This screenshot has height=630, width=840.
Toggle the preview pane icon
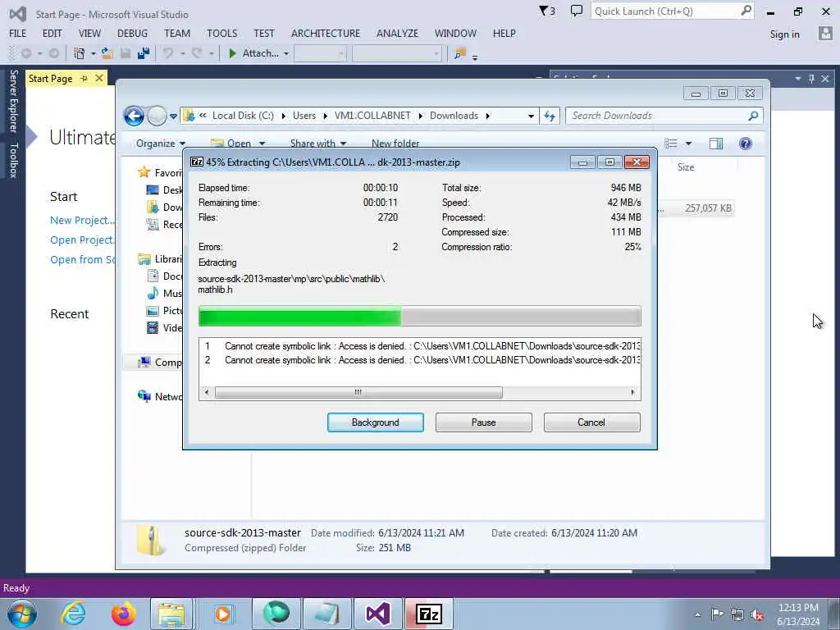click(715, 144)
